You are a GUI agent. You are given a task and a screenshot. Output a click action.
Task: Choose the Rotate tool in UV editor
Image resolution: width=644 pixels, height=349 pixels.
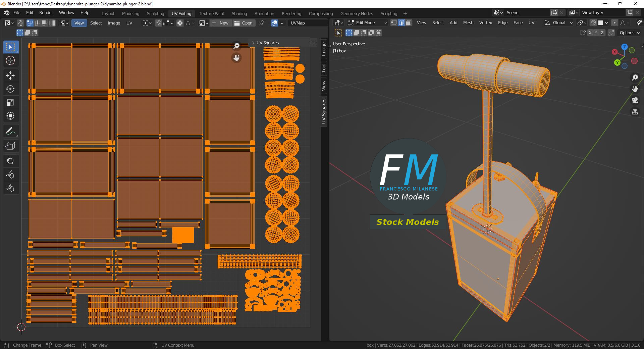point(10,89)
